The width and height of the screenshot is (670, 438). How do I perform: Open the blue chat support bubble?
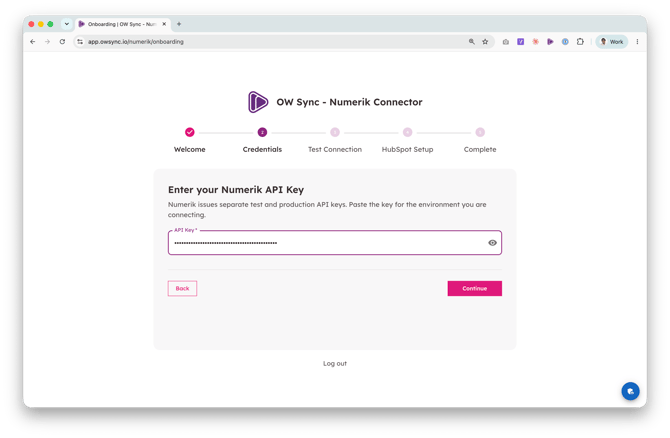click(630, 391)
